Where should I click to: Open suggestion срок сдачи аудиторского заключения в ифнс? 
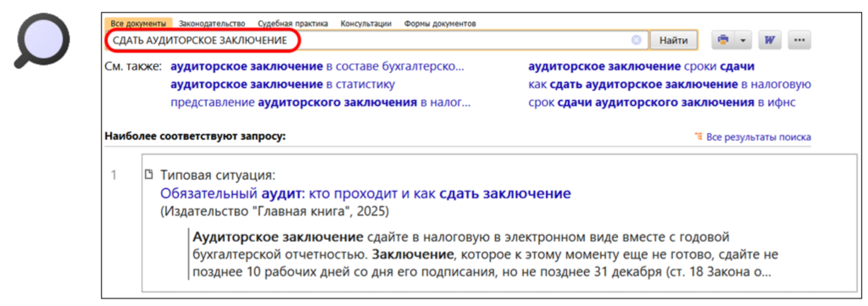[661, 103]
